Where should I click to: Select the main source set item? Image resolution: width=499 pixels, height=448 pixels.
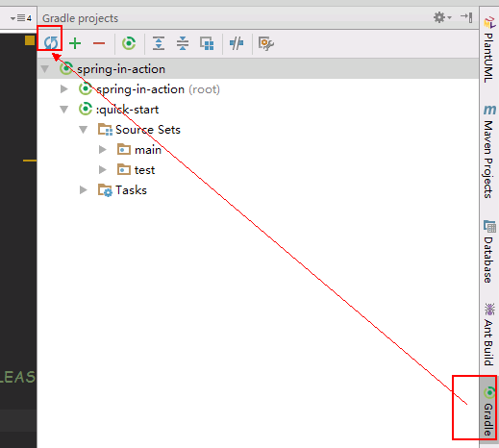coord(139,150)
